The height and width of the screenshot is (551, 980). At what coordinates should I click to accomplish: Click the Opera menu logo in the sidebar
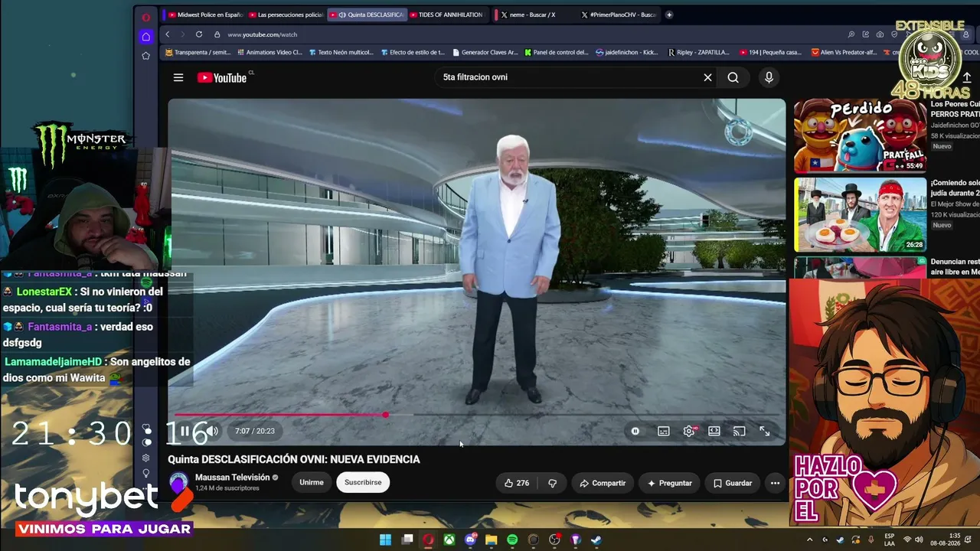point(145,17)
